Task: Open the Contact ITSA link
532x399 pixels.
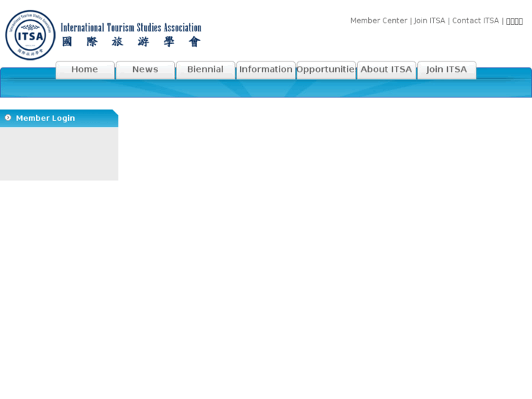Action: [x=476, y=20]
